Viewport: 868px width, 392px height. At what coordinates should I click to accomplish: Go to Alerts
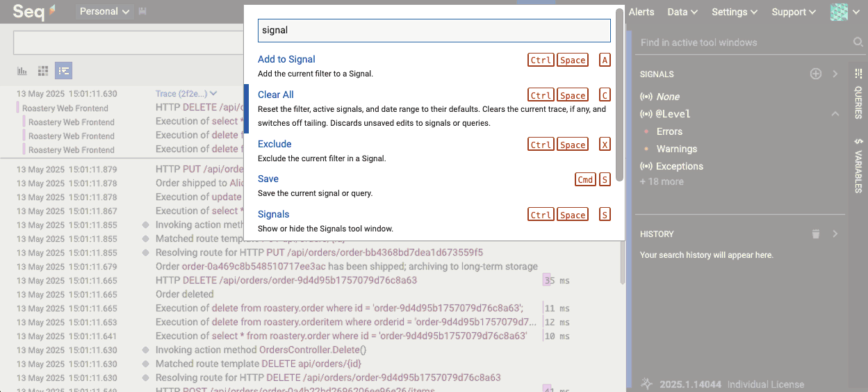pyautogui.click(x=641, y=12)
